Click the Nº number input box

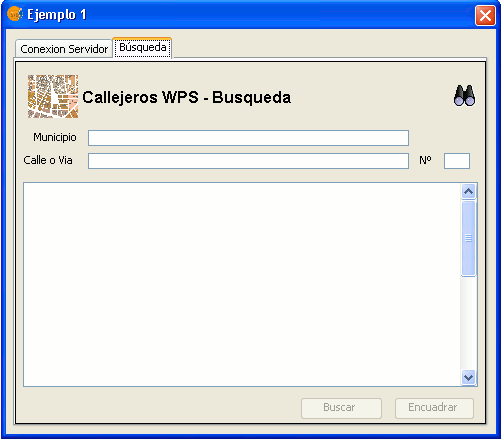tap(457, 161)
